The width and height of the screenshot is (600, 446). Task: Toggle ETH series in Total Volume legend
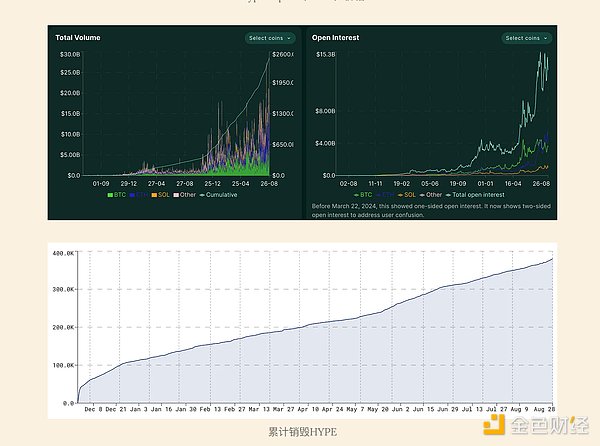coord(142,194)
